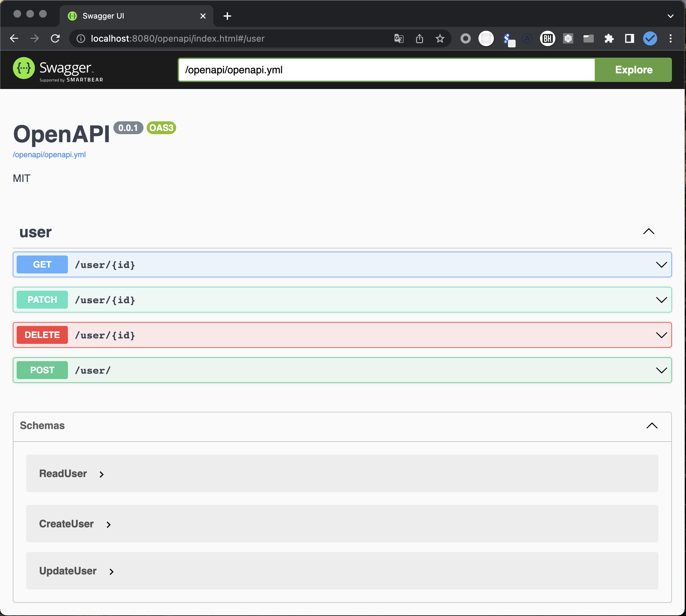Click the browser back arrow
Image resolution: width=686 pixels, height=616 pixels.
(14, 39)
